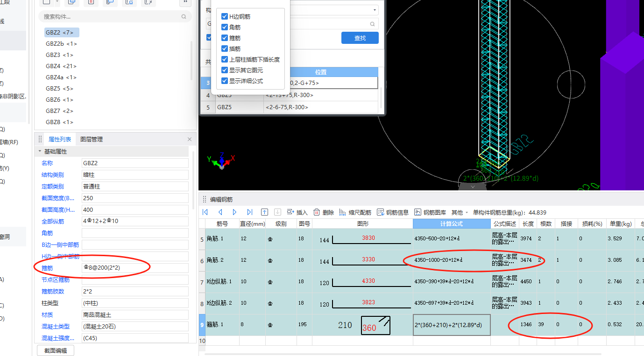Click 插入 to insert a rebar row
Viewport: 644px width, 356px height.
click(x=297, y=212)
